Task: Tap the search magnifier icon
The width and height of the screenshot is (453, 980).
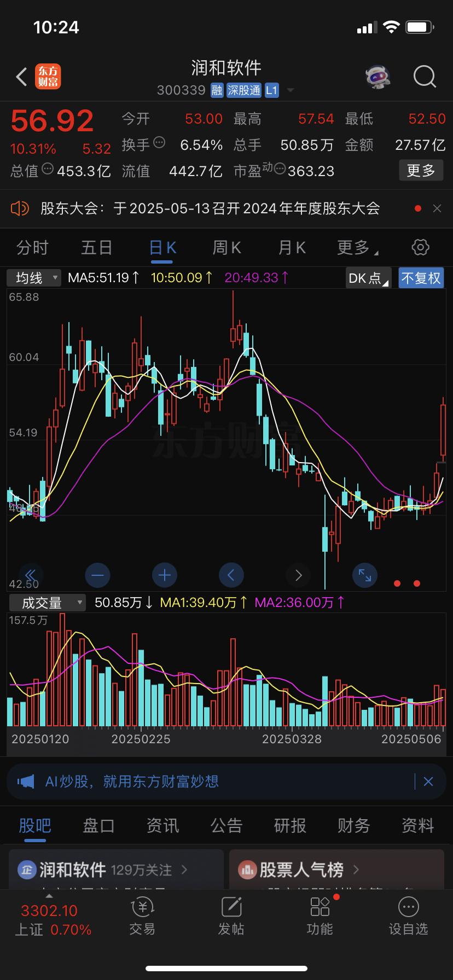Action: 425,77
